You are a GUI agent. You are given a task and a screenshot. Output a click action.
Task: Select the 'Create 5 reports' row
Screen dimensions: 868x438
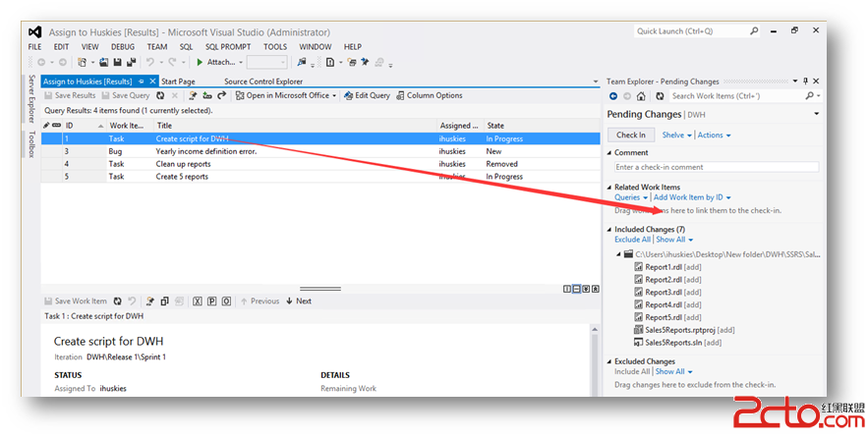pyautogui.click(x=320, y=177)
